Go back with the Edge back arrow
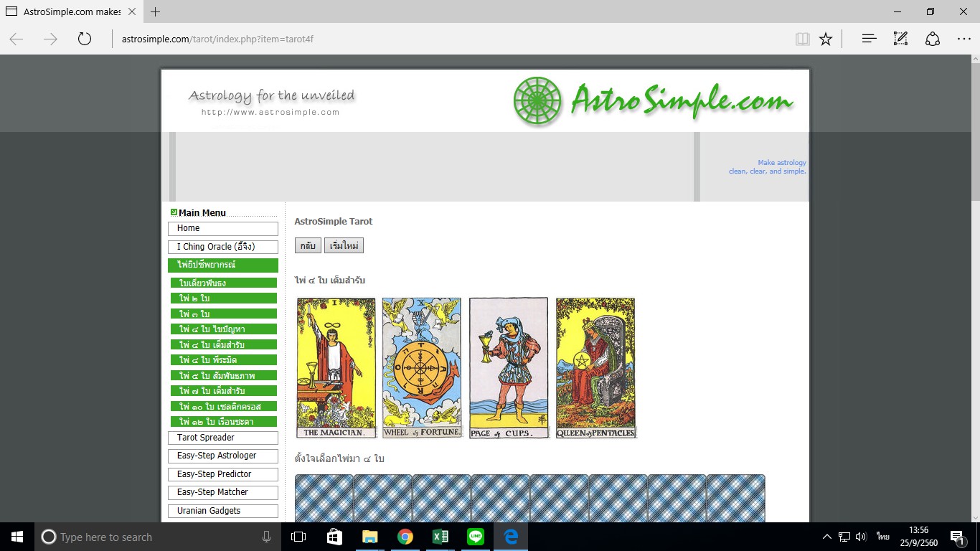The height and width of the screenshot is (551, 980). click(x=17, y=39)
